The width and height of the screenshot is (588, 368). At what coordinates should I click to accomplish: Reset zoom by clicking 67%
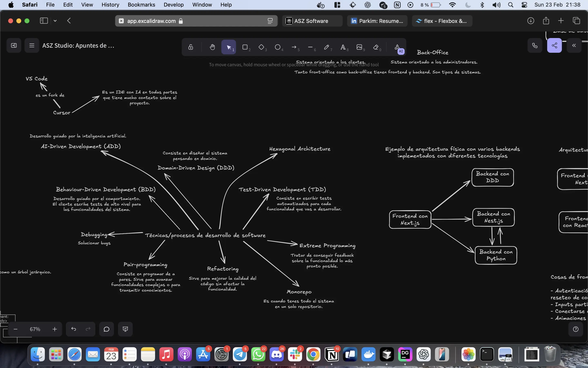click(x=35, y=329)
